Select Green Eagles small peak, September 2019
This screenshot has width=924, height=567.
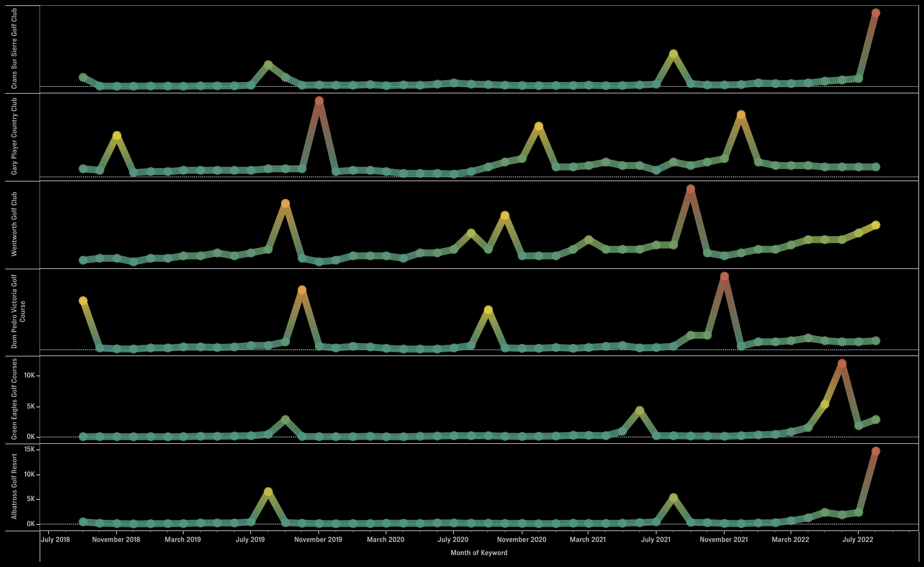tap(285, 419)
